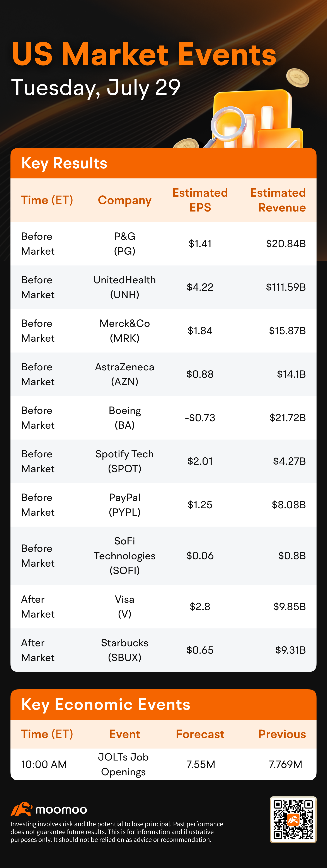Click the QR code at bottom right
The width and height of the screenshot is (327, 868).
pyautogui.click(x=293, y=819)
